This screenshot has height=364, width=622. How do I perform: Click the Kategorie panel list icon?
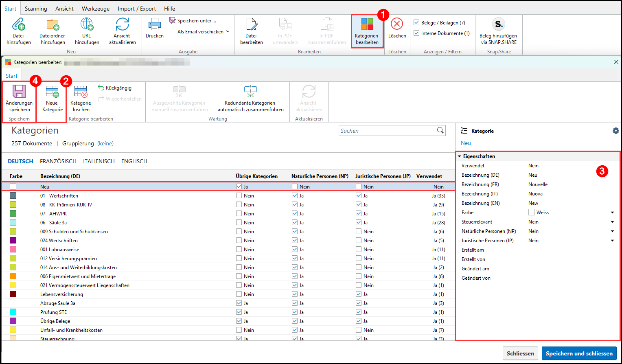coord(464,131)
